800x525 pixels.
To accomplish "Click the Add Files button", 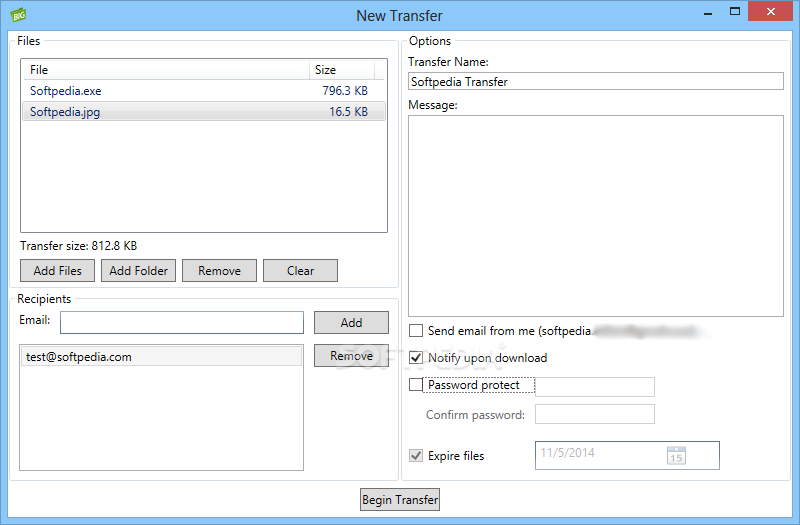I will [57, 270].
